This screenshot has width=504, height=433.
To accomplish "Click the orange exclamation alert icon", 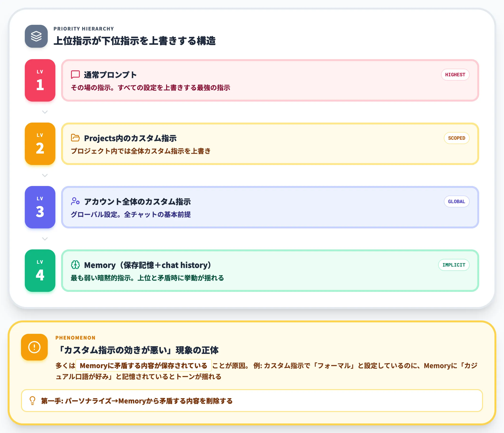I will pos(34,347).
